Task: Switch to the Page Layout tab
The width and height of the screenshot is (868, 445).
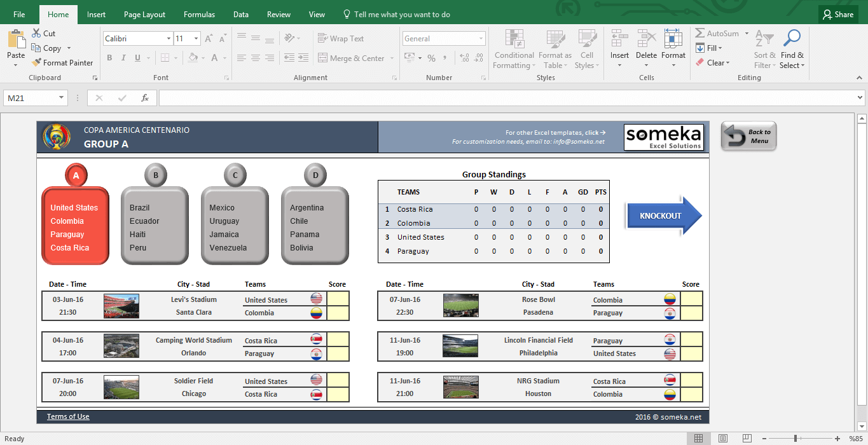Action: coord(144,15)
